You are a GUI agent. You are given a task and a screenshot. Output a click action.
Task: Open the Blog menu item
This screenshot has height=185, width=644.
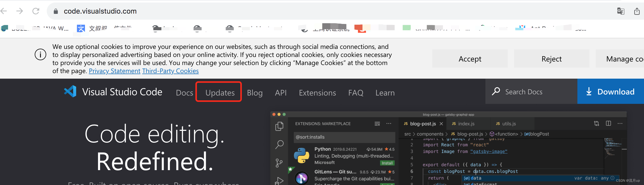pos(255,93)
